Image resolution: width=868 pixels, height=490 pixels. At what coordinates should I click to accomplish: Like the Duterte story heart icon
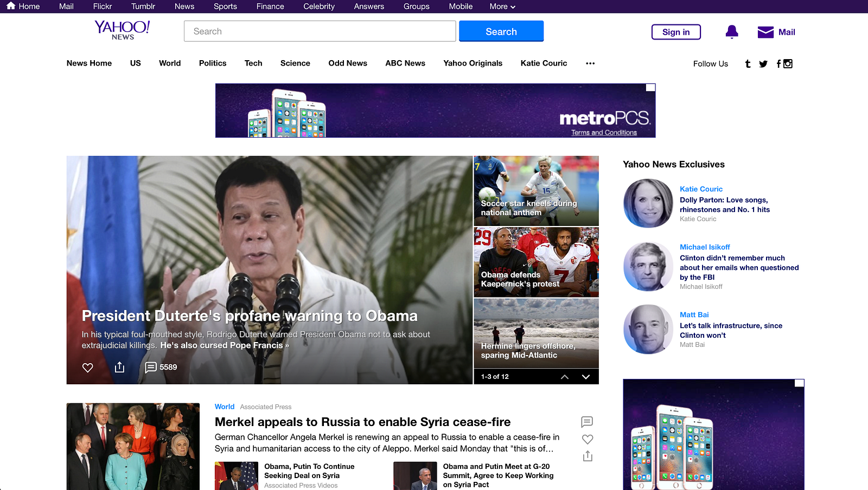click(x=87, y=367)
